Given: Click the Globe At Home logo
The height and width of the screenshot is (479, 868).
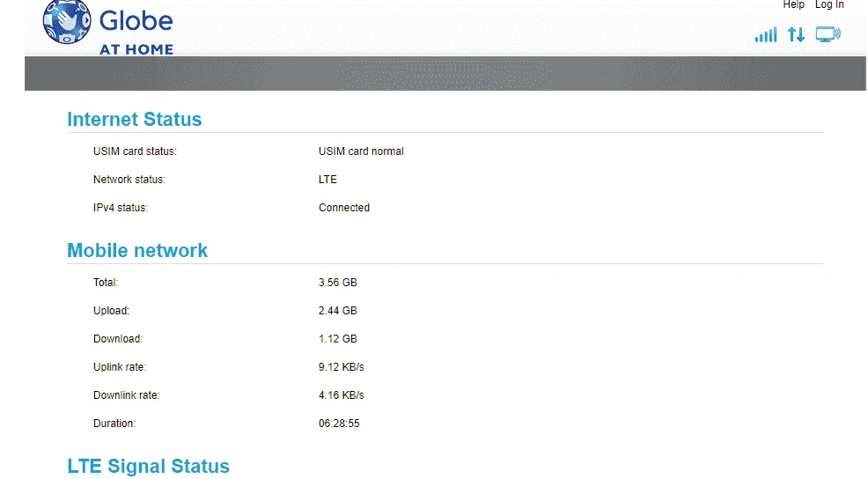Looking at the screenshot, I should pyautogui.click(x=108, y=27).
